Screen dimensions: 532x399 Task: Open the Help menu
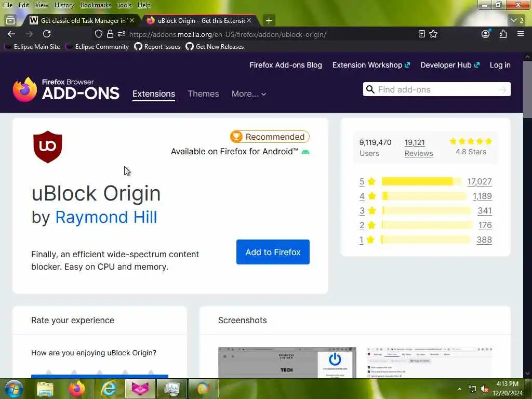tap(144, 5)
